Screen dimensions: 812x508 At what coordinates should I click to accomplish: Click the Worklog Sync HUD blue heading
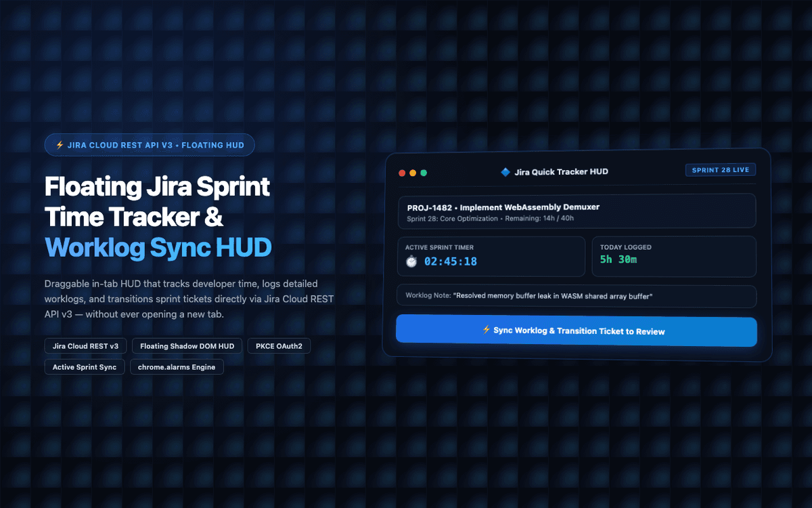coord(158,248)
